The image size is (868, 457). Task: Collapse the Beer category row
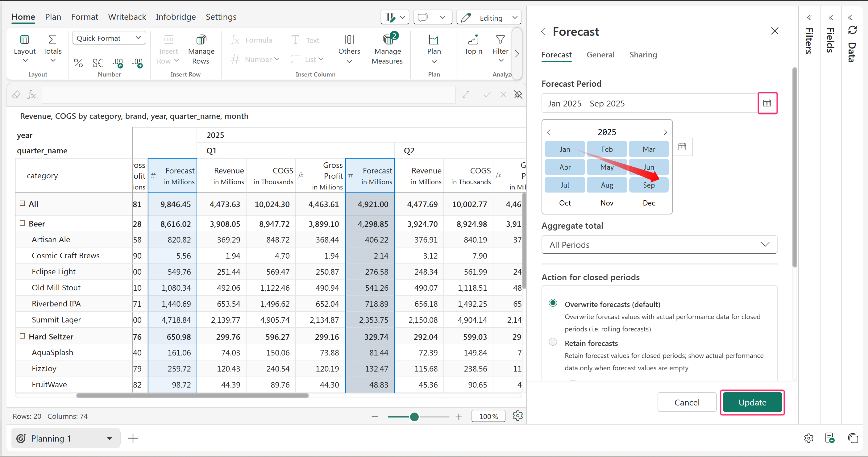point(22,223)
